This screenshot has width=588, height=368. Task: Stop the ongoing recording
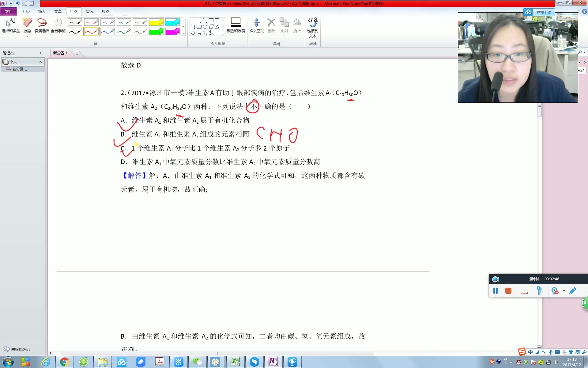tap(508, 291)
